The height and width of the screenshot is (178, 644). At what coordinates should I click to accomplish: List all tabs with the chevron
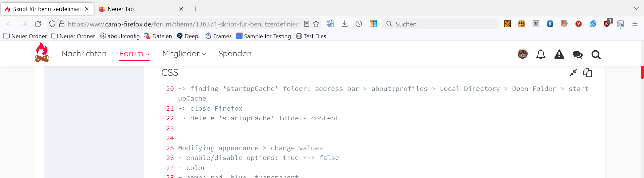[636, 9]
